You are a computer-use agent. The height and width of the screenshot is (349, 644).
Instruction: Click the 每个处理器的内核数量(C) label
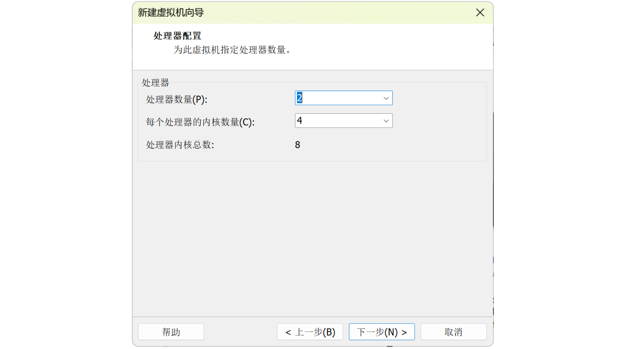(x=200, y=122)
